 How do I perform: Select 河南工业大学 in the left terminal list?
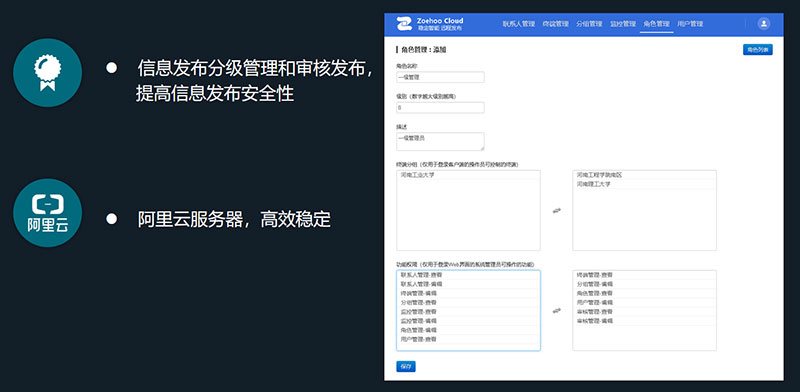click(468, 175)
